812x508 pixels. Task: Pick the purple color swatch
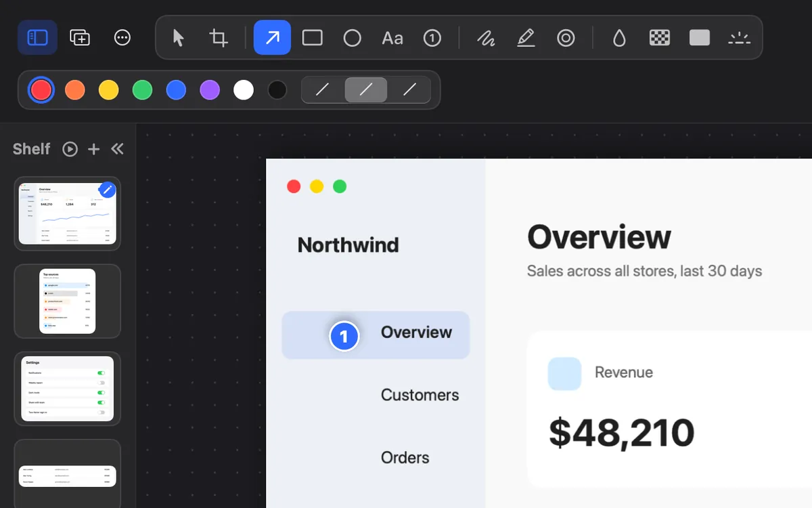pos(210,90)
